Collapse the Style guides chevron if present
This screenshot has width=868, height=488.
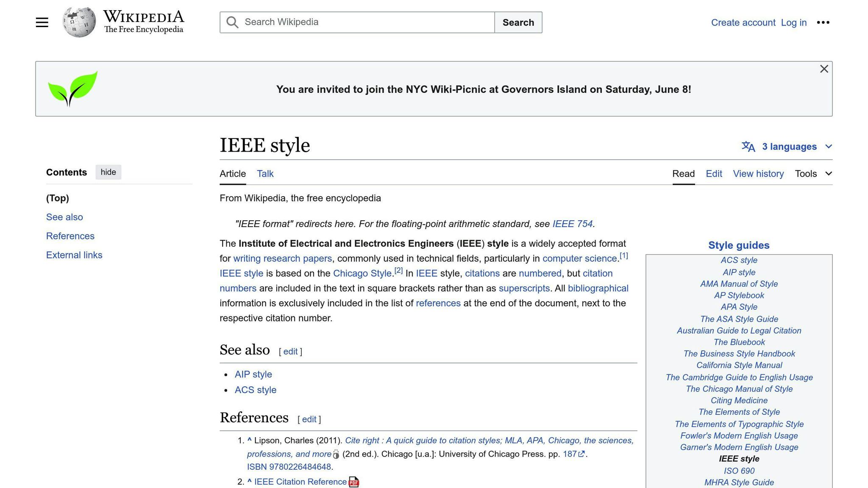(738, 245)
